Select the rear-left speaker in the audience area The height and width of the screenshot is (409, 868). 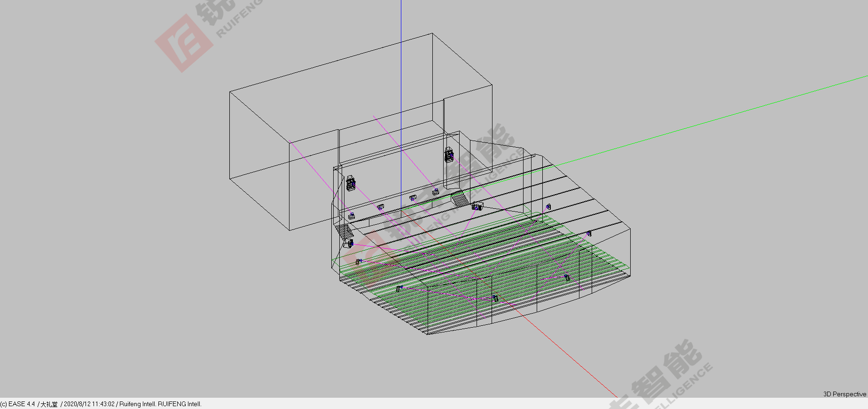[x=399, y=288]
